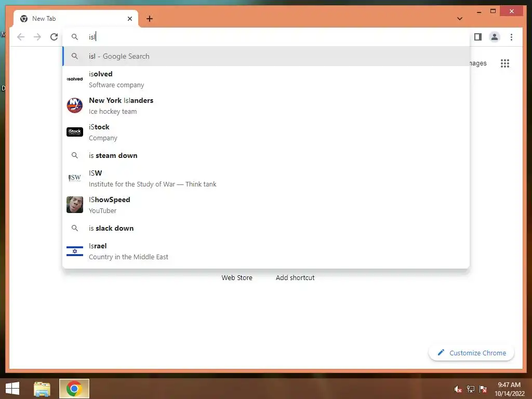532x399 pixels.
Task: Click in the address bar with 'isl'
Action: (267, 37)
